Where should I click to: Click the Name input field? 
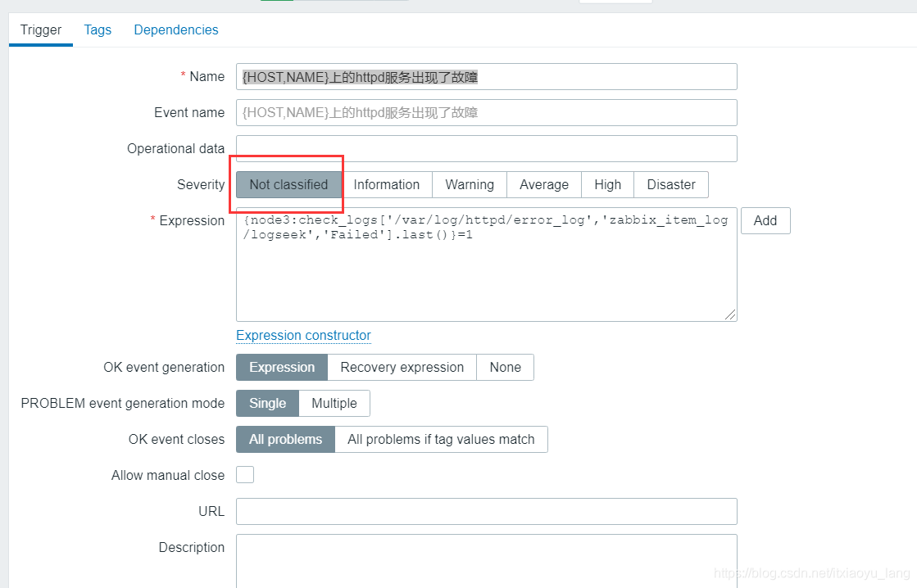pyautogui.click(x=486, y=76)
